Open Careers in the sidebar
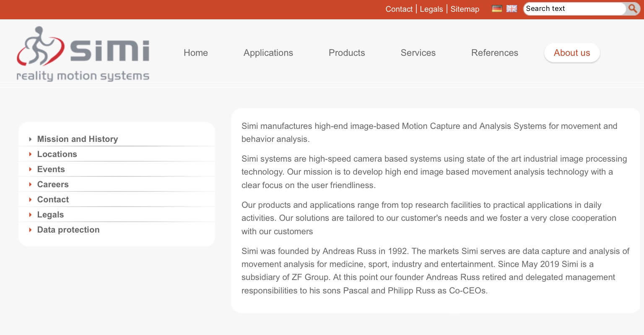Image resolution: width=644 pixels, height=335 pixels. (x=53, y=184)
